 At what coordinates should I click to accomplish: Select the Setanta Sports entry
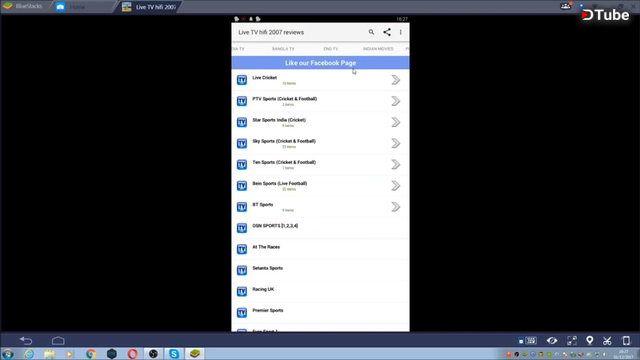pos(320,270)
